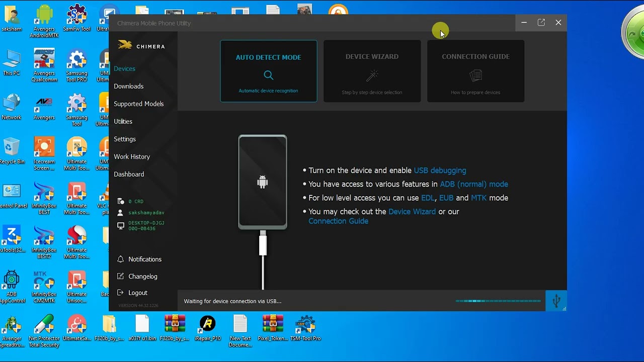
Task: Open the inline Connection Guide link
Action: pyautogui.click(x=338, y=221)
